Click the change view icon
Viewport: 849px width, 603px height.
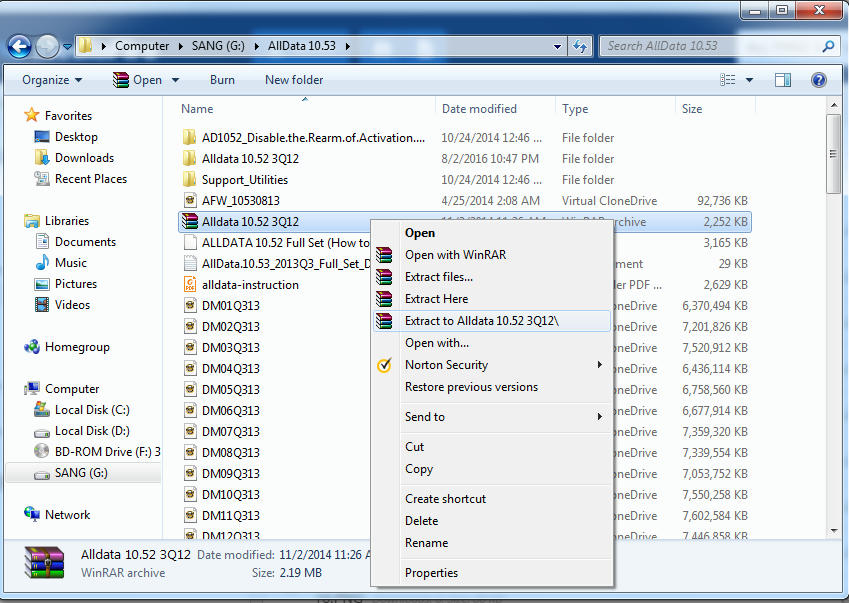click(x=728, y=80)
